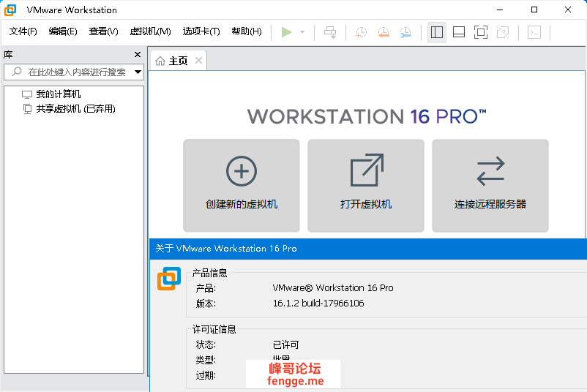Image resolution: width=587 pixels, height=392 pixels.
Task: Open the 编辑(E) menu
Action: tap(63, 31)
